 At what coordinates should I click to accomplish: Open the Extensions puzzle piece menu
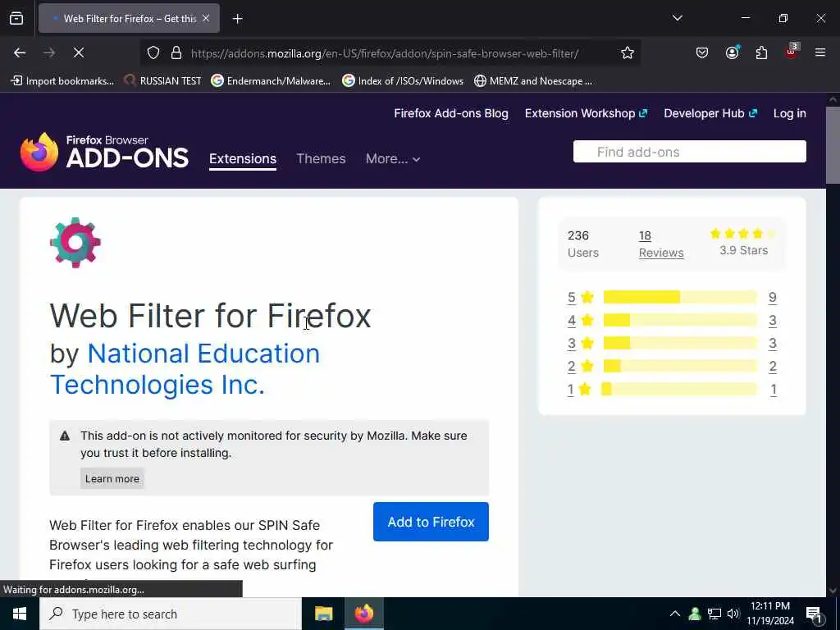(761, 52)
